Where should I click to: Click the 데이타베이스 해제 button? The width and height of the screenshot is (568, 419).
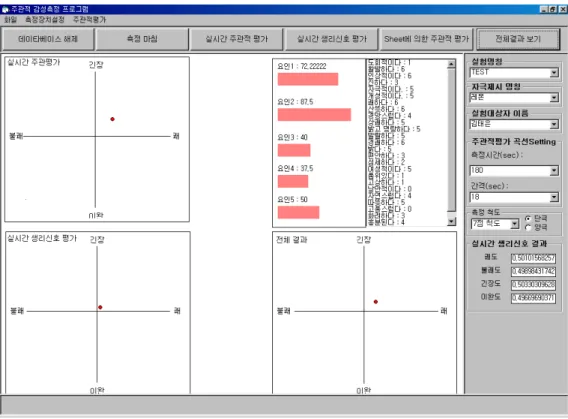point(48,39)
